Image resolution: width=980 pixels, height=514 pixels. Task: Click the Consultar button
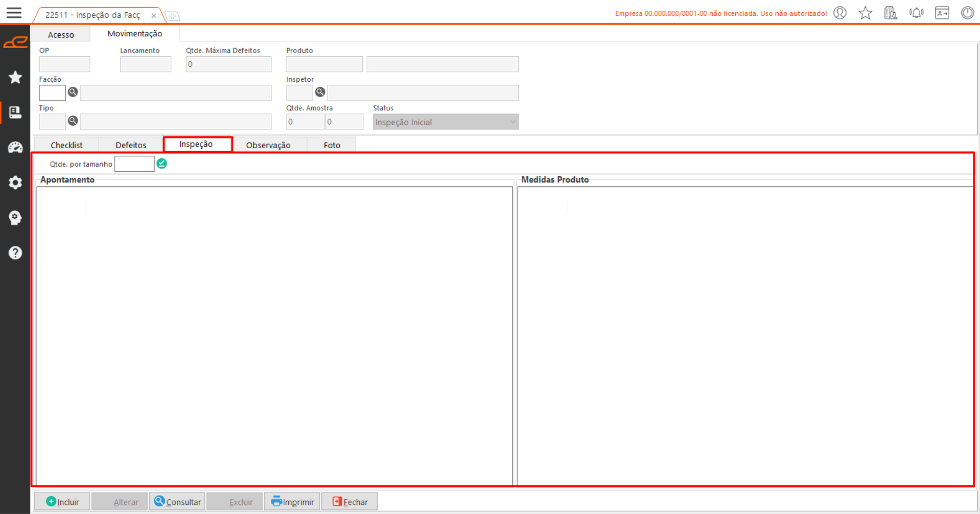tap(177, 502)
